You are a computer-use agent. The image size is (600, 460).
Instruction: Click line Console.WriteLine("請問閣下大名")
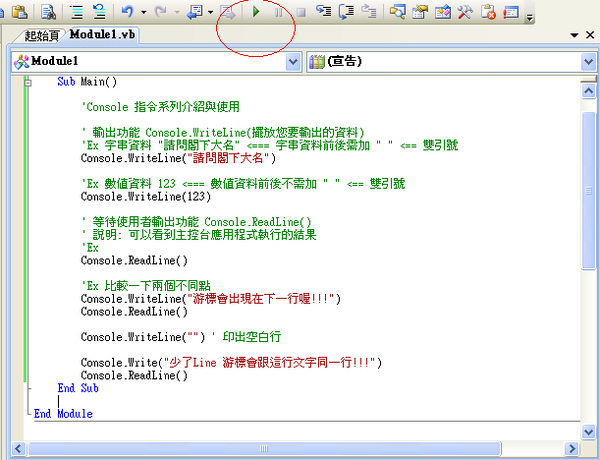[x=178, y=158]
